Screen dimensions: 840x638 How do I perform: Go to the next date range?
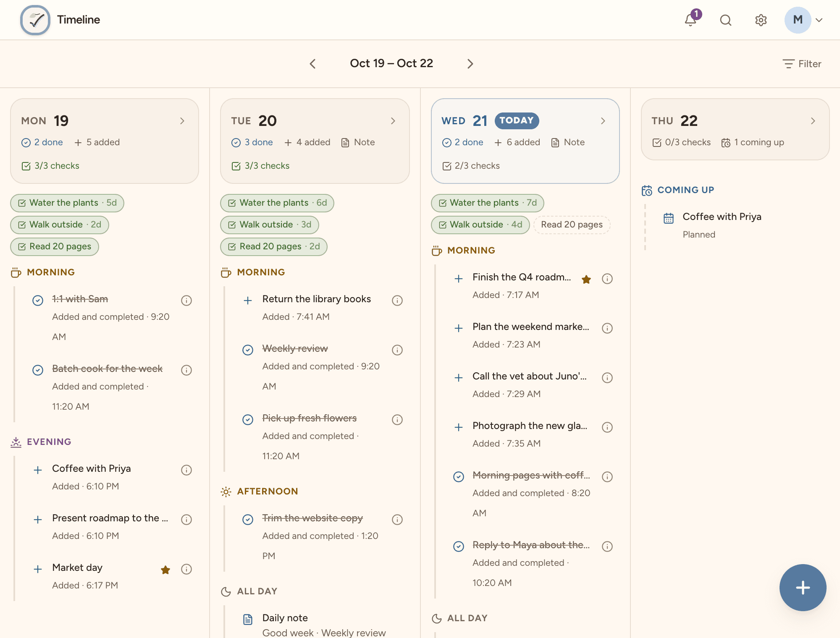tap(470, 63)
